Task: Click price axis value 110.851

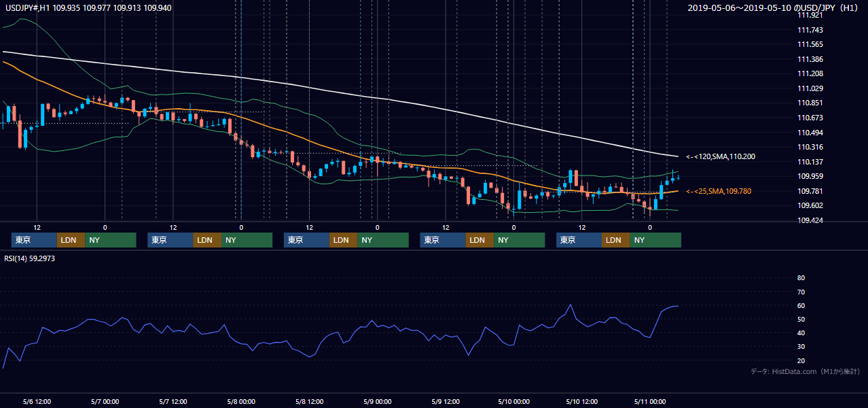Action: point(810,103)
